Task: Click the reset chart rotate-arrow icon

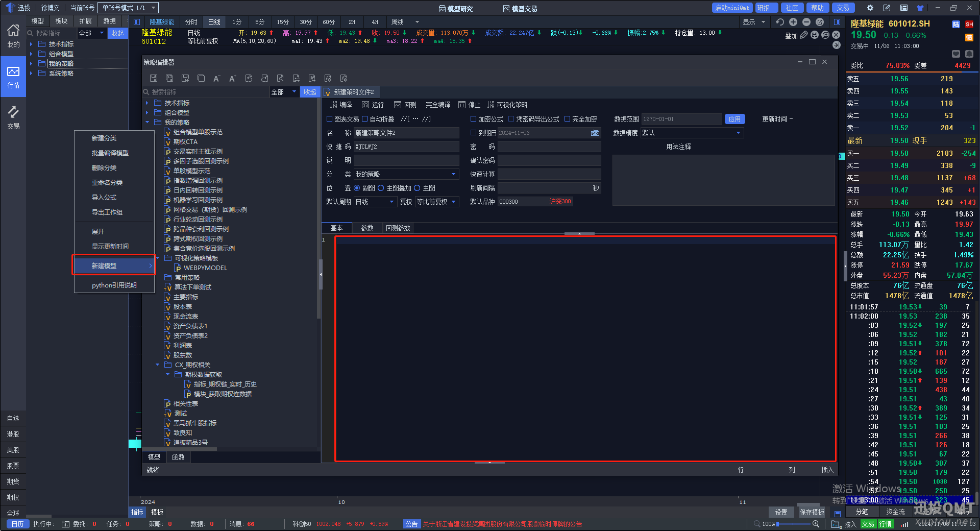Action: click(780, 22)
